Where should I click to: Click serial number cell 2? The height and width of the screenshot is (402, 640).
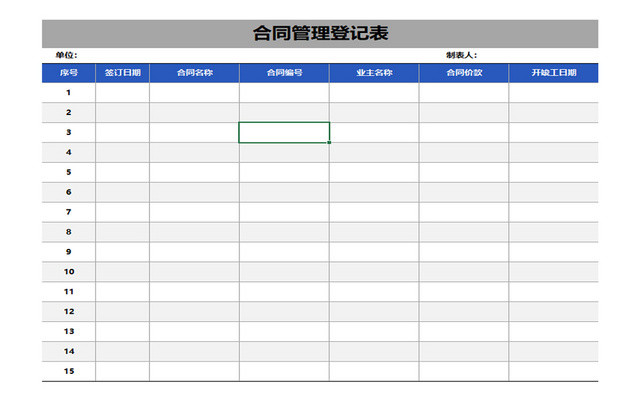69,113
